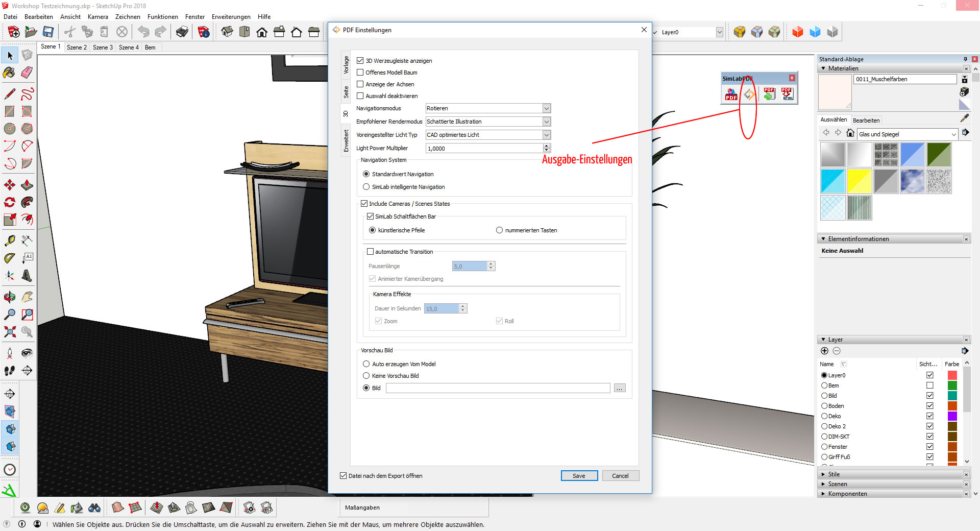Toggle automatische Transition checkbox
The height and width of the screenshot is (531, 980).
(371, 252)
